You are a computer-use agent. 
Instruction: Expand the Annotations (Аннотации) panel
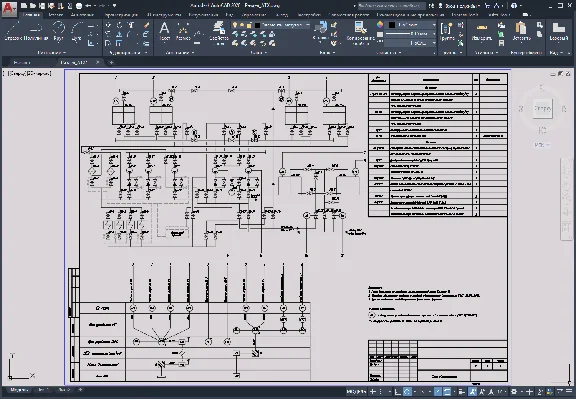click(180, 53)
